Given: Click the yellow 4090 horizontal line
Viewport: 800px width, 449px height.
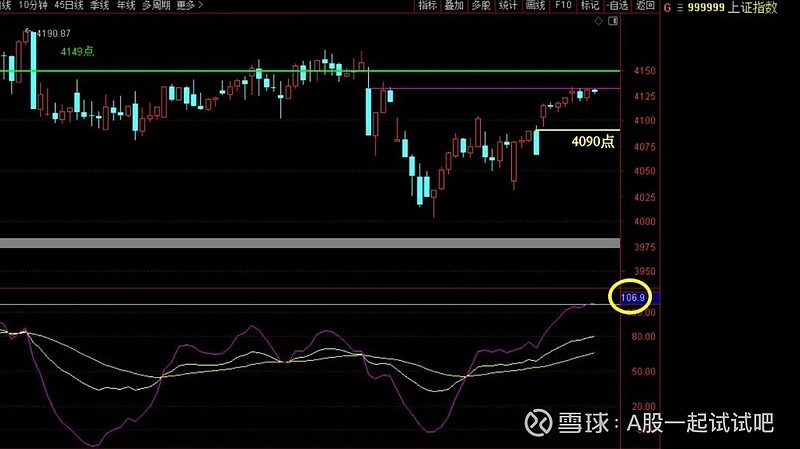Looking at the screenshot, I should click(578, 130).
